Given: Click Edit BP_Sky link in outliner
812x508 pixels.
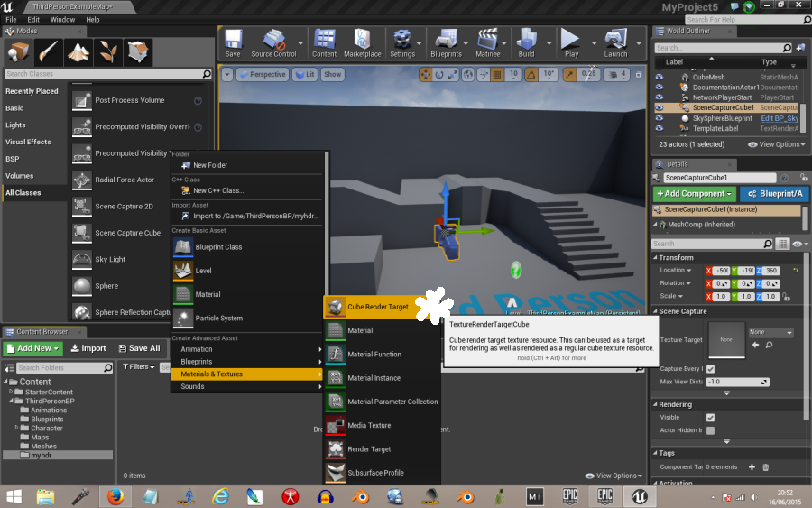Looking at the screenshot, I should (780, 118).
